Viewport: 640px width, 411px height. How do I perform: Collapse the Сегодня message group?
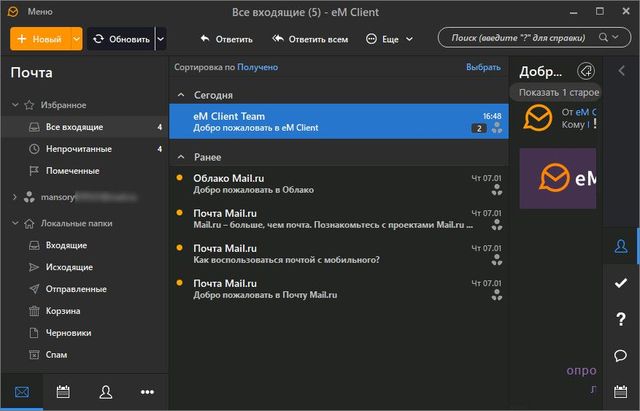[181, 95]
